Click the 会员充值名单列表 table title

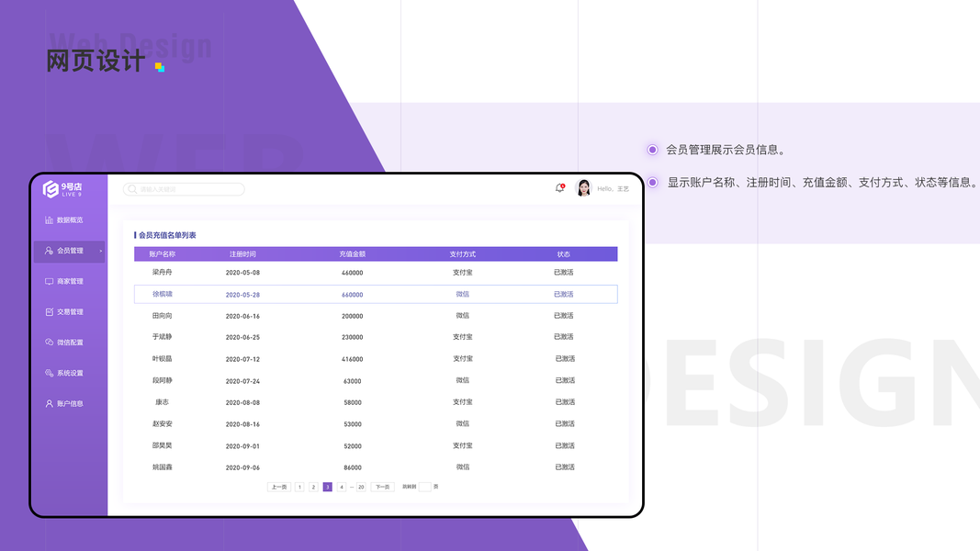tap(167, 235)
